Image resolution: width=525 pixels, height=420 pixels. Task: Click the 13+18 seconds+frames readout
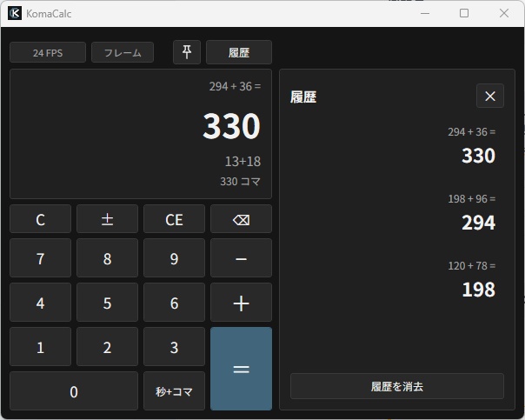(243, 162)
